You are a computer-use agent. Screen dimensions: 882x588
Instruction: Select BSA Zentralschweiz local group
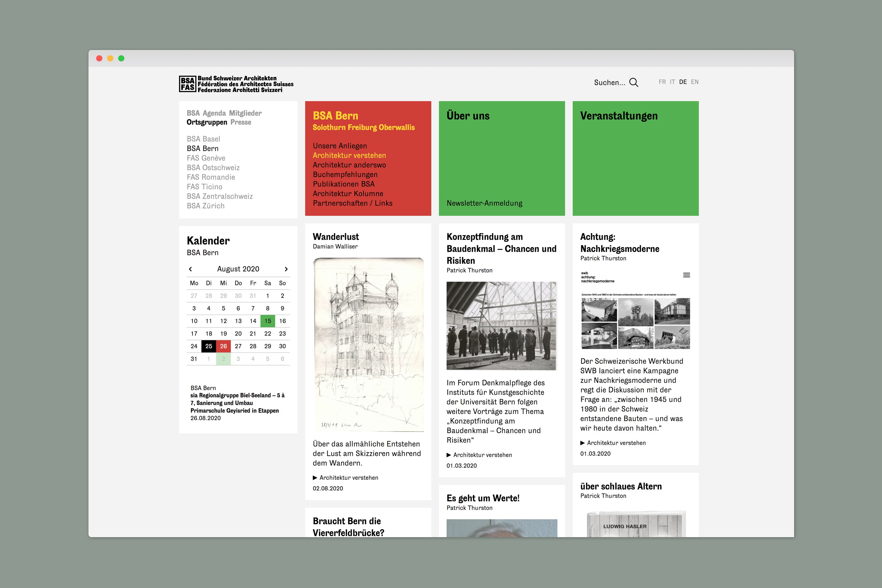[x=220, y=196]
